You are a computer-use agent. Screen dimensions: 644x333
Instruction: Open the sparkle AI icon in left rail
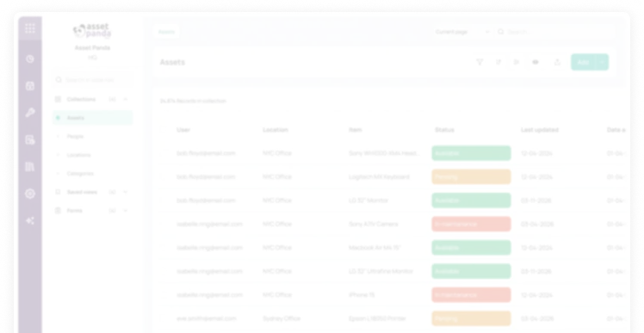tap(30, 220)
